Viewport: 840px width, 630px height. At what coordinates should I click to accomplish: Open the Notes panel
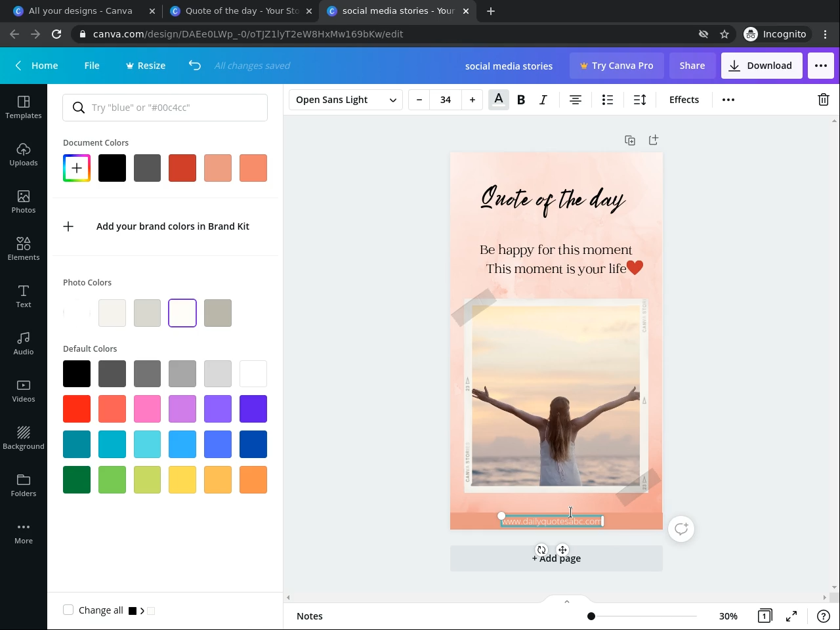tap(310, 616)
